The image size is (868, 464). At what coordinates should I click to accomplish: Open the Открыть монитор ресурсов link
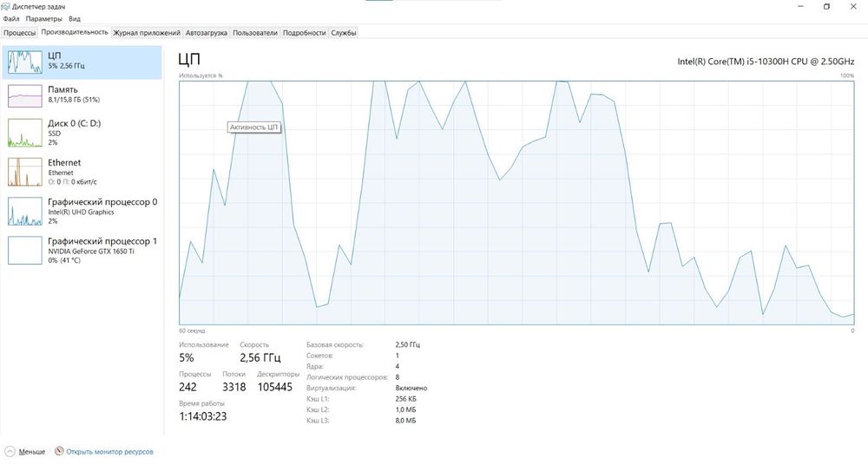click(109, 452)
